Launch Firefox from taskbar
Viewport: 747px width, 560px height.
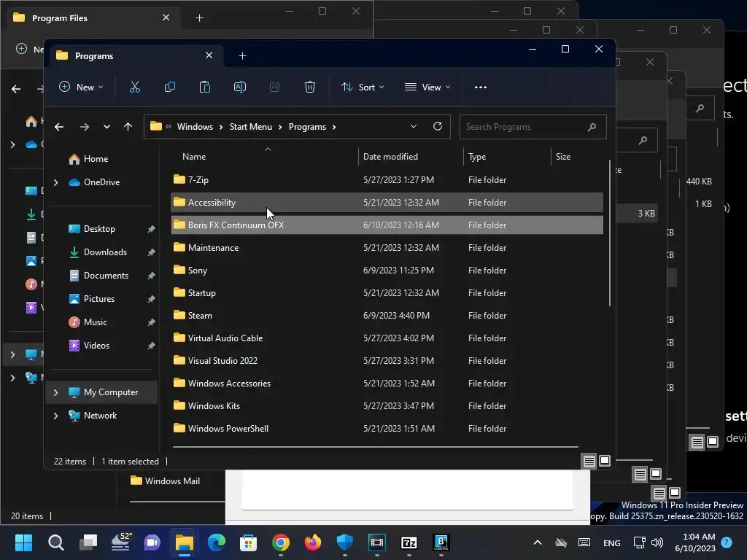tap(312, 542)
